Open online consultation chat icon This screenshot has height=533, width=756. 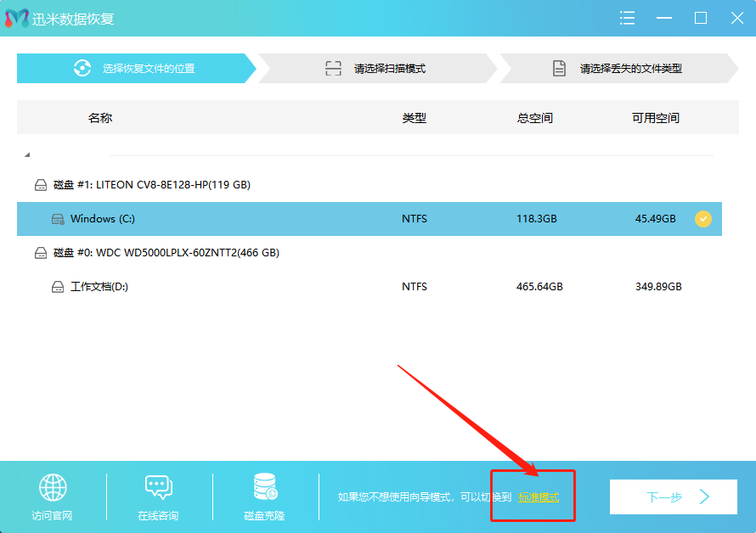click(x=158, y=488)
